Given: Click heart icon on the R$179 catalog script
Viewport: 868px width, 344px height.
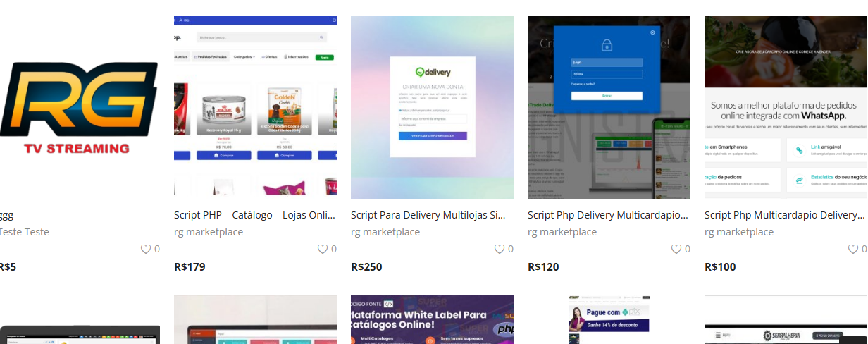Looking at the screenshot, I should click(x=323, y=249).
